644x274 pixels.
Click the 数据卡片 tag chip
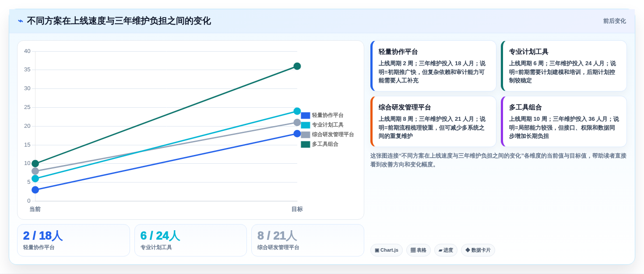(478, 250)
